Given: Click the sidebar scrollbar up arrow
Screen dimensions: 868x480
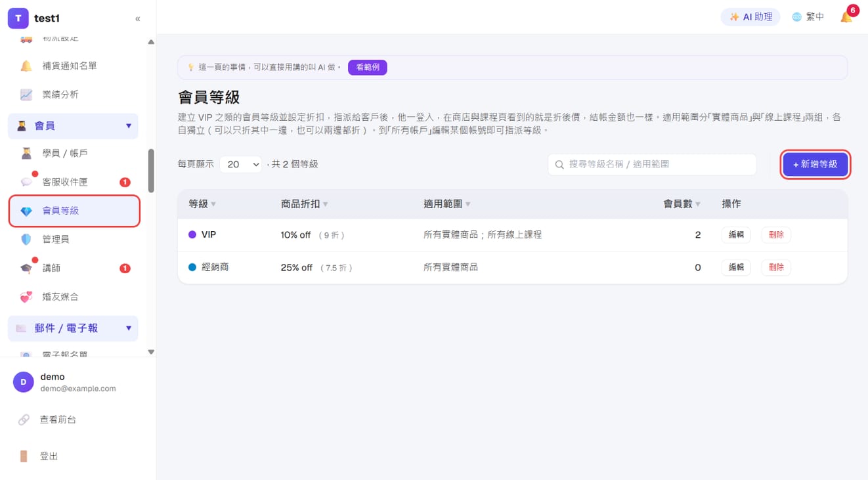Looking at the screenshot, I should [x=151, y=42].
